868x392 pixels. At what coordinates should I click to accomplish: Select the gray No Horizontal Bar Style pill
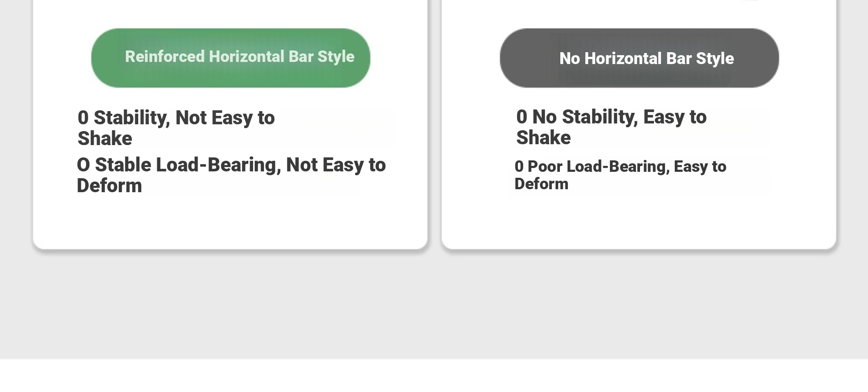[x=639, y=58]
